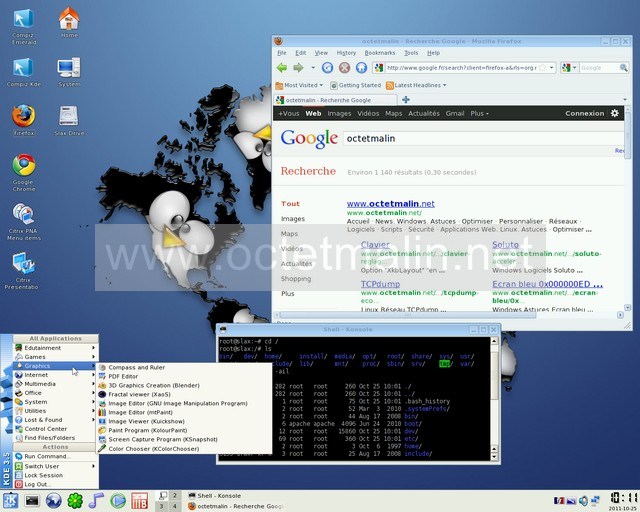Viewport: 640px width, 512px height.
Task: Open the Clavier result link
Action: pos(375,245)
